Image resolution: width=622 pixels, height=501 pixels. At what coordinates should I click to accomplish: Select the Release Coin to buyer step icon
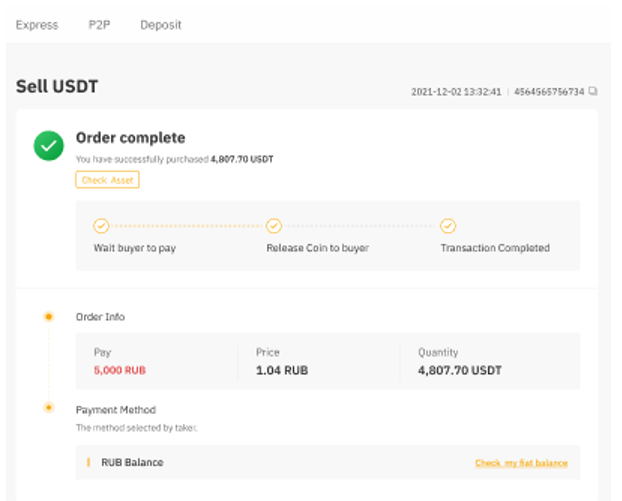click(x=274, y=226)
